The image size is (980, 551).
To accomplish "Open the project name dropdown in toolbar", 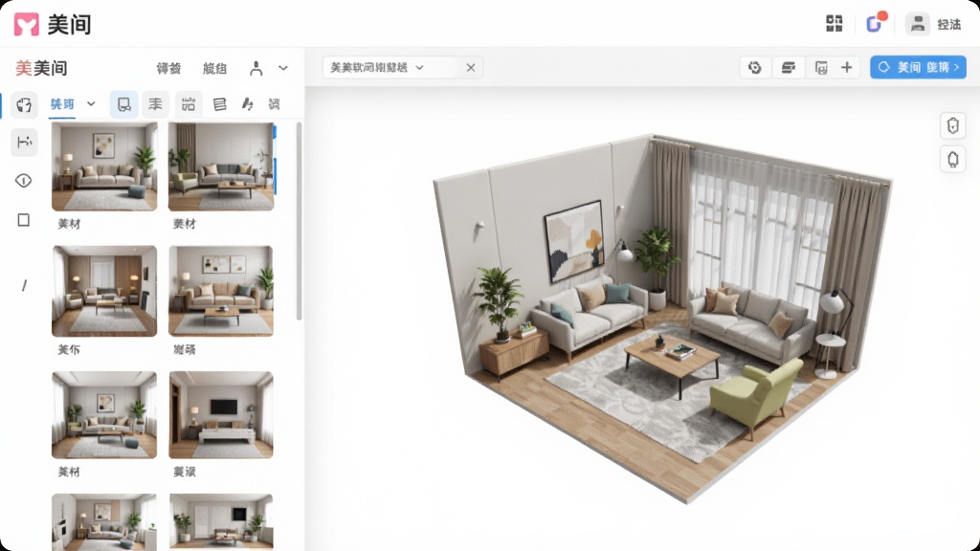I will 377,68.
